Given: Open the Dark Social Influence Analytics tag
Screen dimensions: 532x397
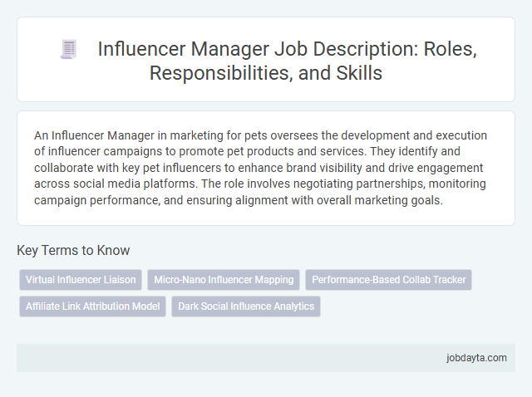Looking at the screenshot, I should [x=246, y=306].
